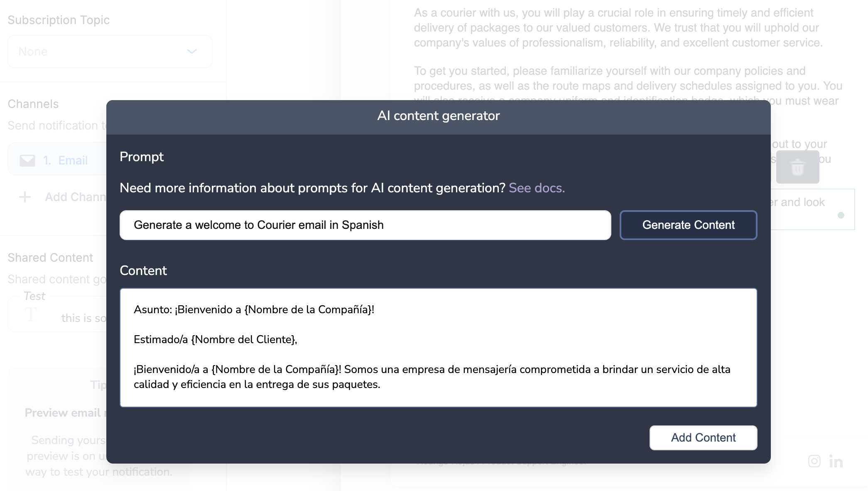This screenshot has height=491, width=868.
Task: Click the Add Channel label
Action: pyautogui.click(x=75, y=197)
